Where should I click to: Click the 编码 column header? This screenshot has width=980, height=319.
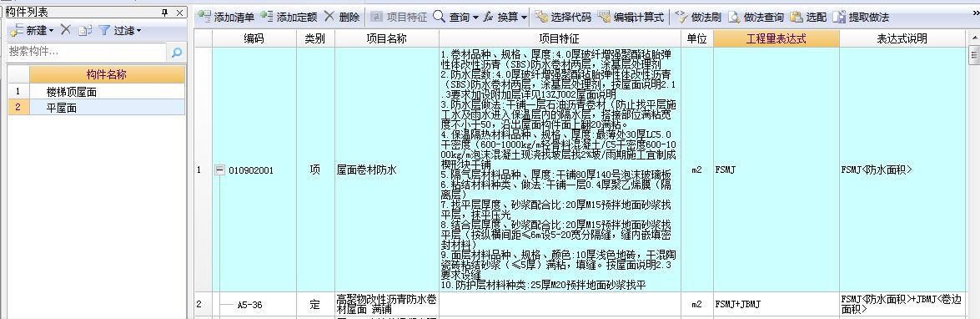[x=254, y=38]
